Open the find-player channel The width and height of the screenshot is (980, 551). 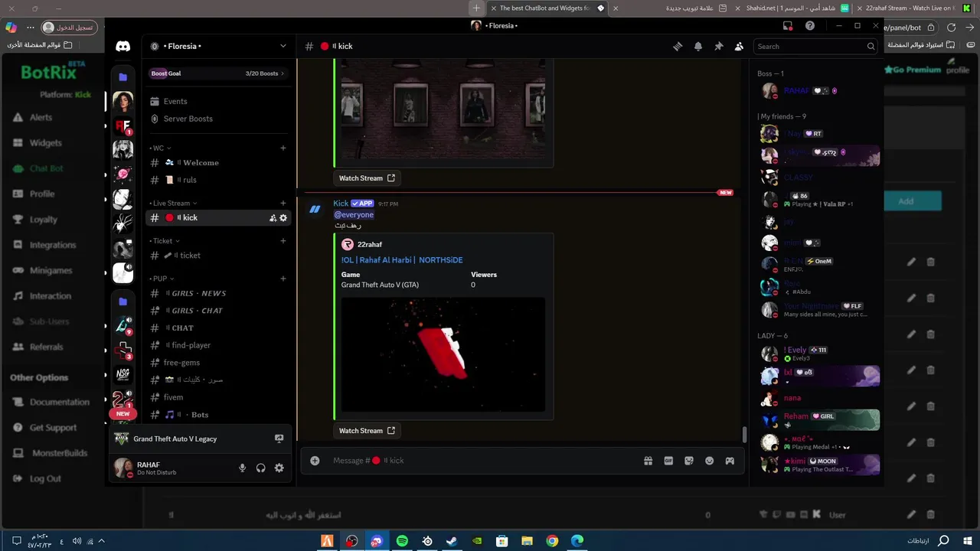[218, 345]
